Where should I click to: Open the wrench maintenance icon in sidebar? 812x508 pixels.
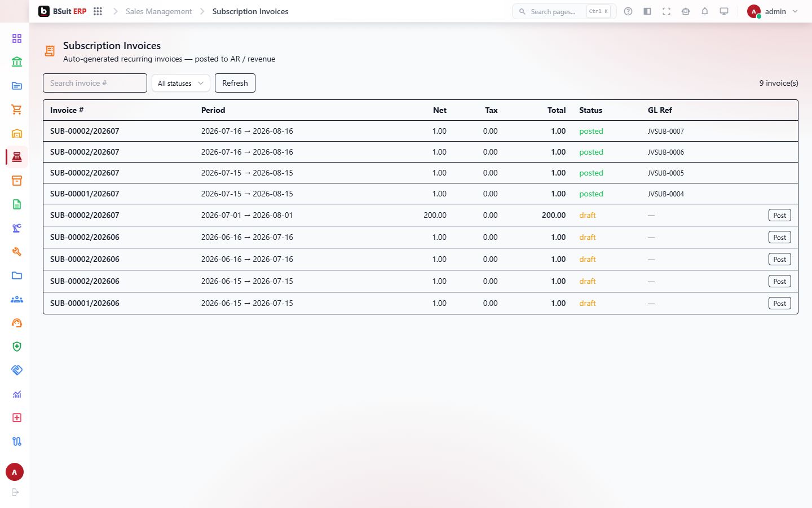click(17, 252)
